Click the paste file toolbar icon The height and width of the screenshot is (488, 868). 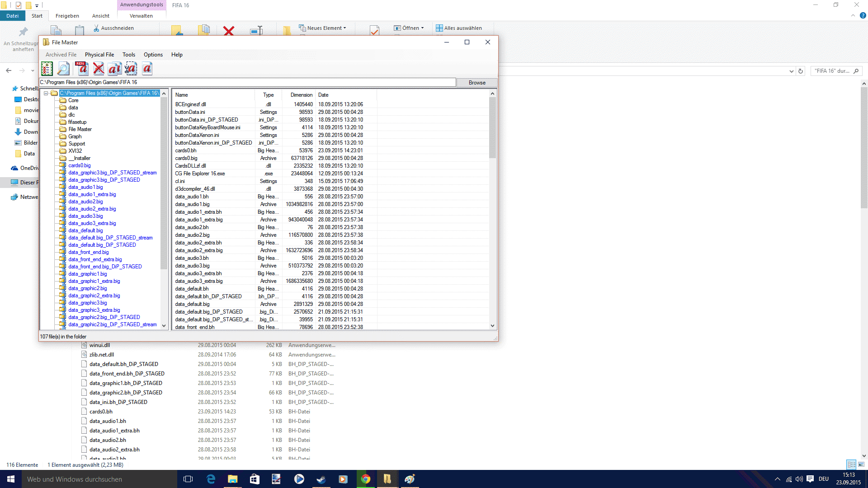[x=147, y=69]
